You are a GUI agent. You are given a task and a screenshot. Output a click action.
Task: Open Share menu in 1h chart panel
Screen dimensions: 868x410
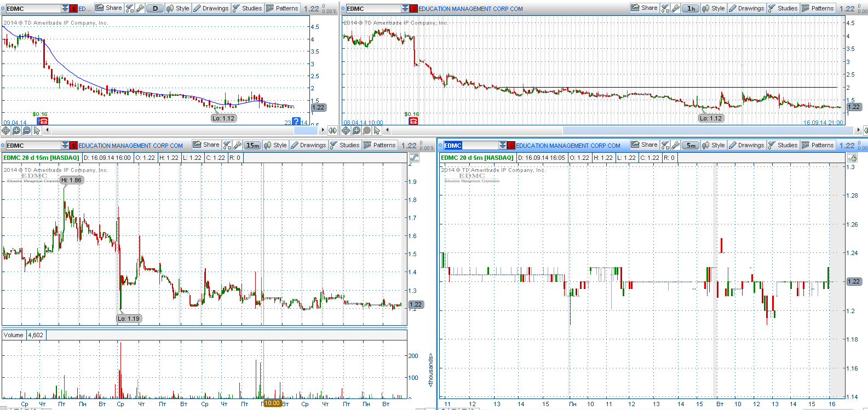645,8
